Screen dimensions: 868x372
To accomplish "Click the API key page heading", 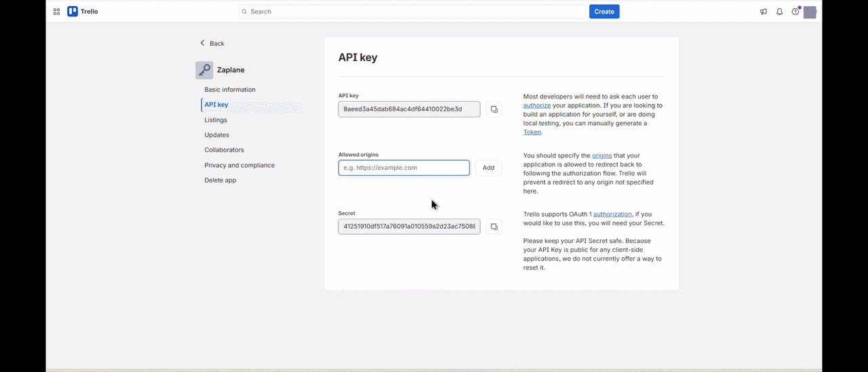I will pyautogui.click(x=358, y=58).
